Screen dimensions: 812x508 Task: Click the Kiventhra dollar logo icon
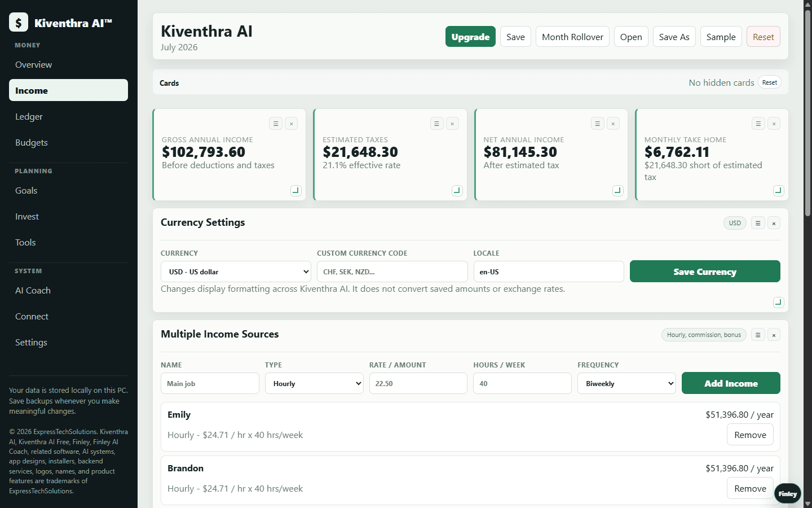(19, 22)
